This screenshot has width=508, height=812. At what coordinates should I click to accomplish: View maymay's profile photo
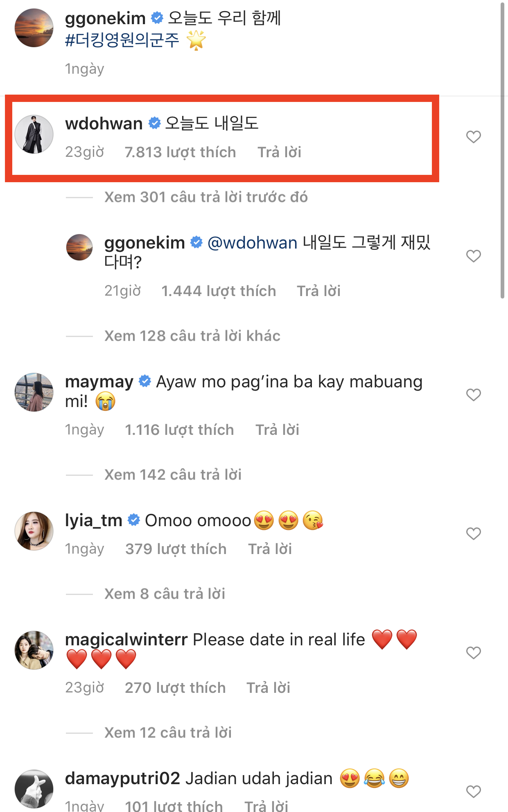pyautogui.click(x=34, y=392)
